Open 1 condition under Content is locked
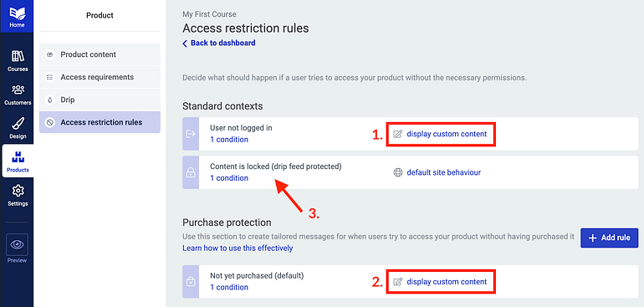Screen dimensions: 644x307 pos(229,178)
